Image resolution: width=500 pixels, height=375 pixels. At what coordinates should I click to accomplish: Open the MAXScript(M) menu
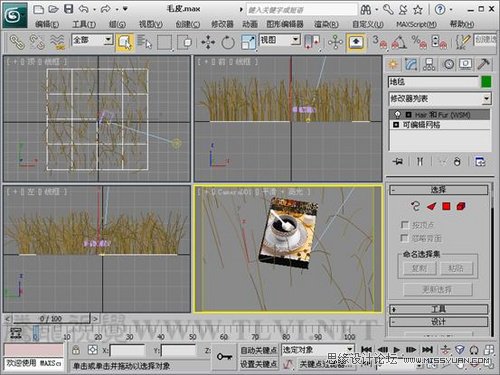(x=416, y=24)
